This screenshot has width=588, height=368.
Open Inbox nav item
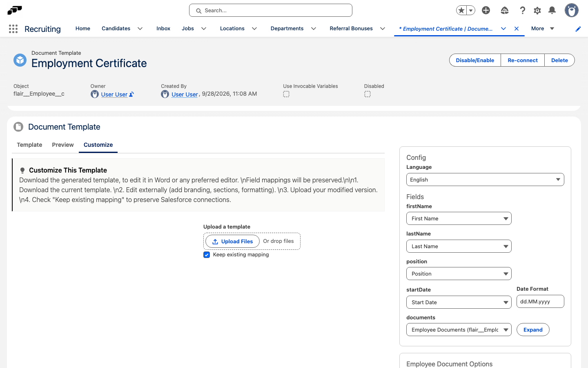tap(163, 29)
